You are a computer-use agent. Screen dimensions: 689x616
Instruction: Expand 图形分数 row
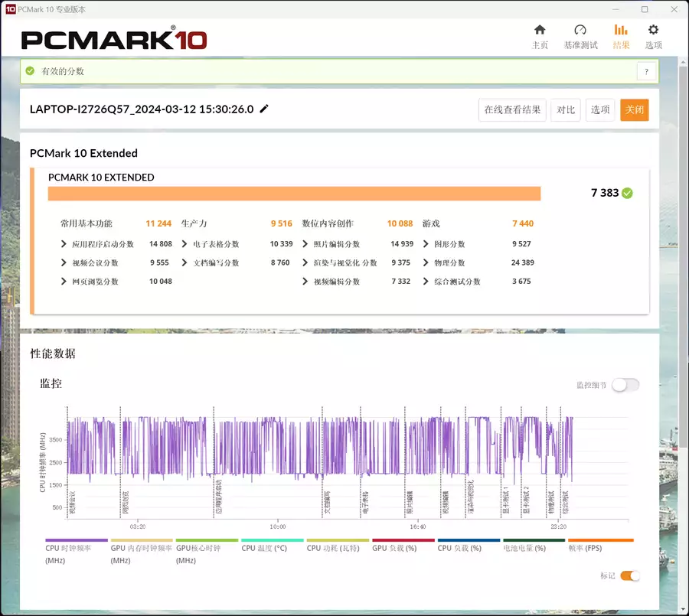coord(426,244)
